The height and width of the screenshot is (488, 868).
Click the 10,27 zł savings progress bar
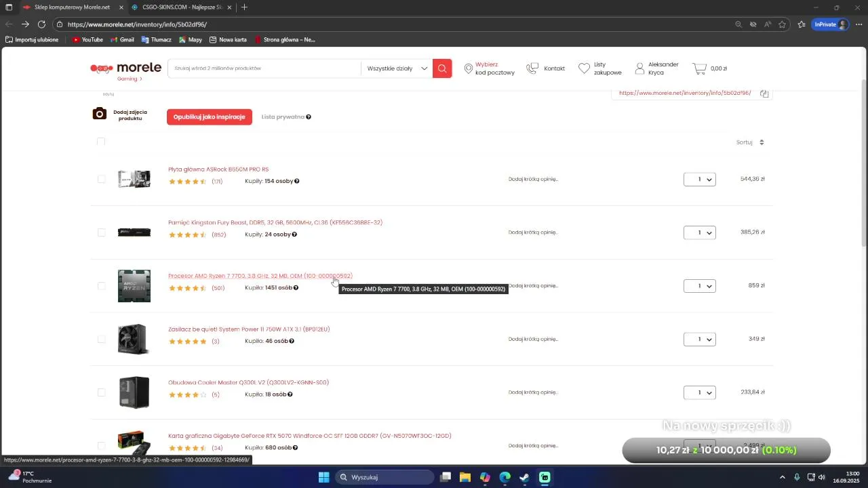(726, 450)
